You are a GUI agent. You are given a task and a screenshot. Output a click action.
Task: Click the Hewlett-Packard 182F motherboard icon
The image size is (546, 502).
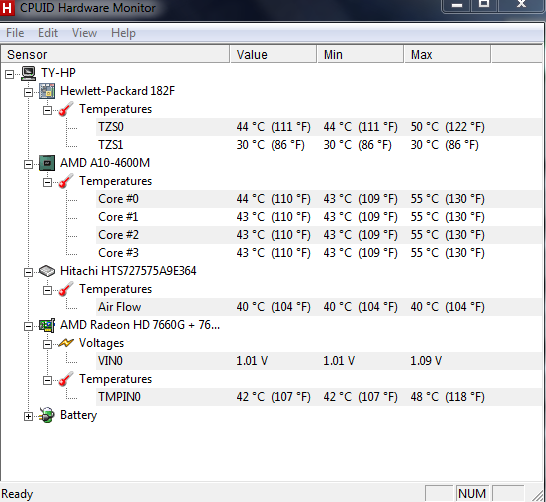click(47, 91)
